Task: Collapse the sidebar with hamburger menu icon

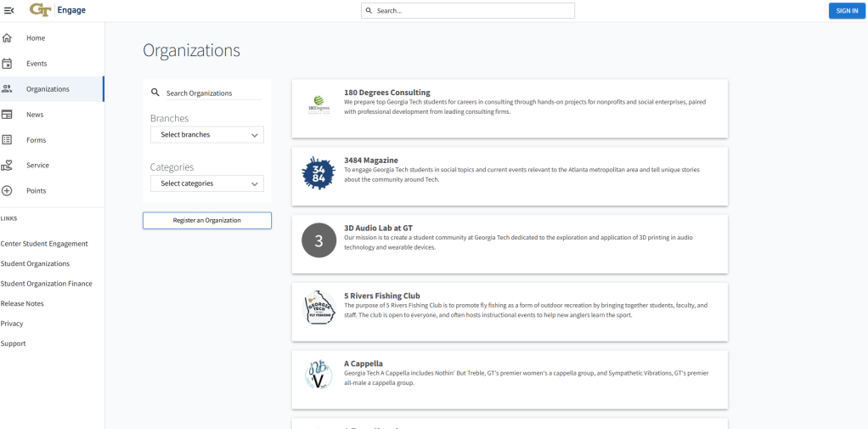Action: pyautogui.click(x=8, y=10)
